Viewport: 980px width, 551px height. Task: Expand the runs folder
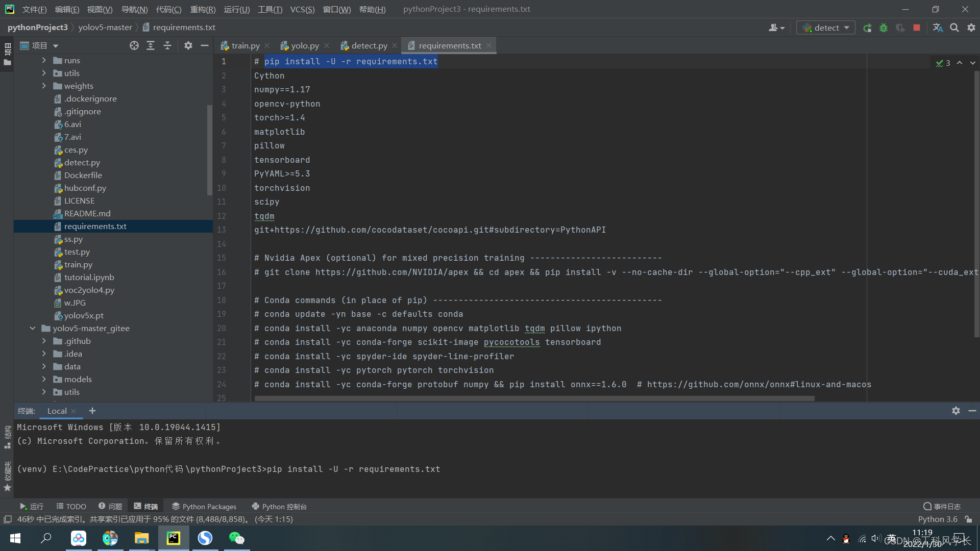pyautogui.click(x=44, y=60)
